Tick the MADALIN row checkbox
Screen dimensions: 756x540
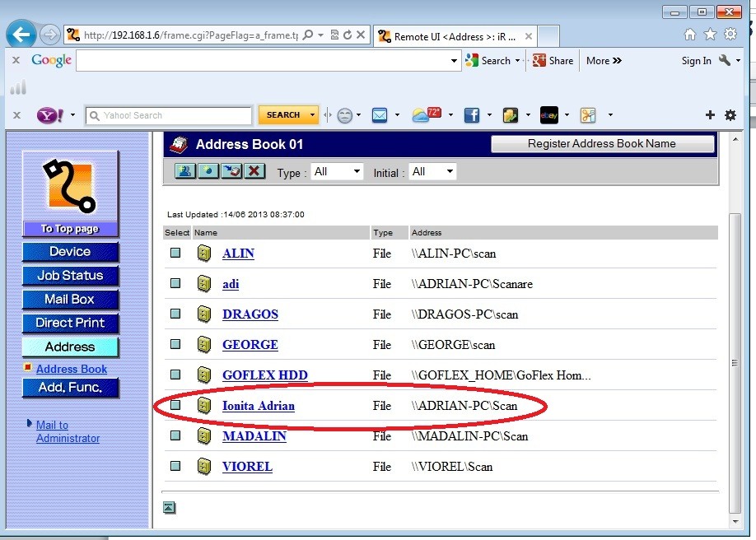pyautogui.click(x=175, y=435)
